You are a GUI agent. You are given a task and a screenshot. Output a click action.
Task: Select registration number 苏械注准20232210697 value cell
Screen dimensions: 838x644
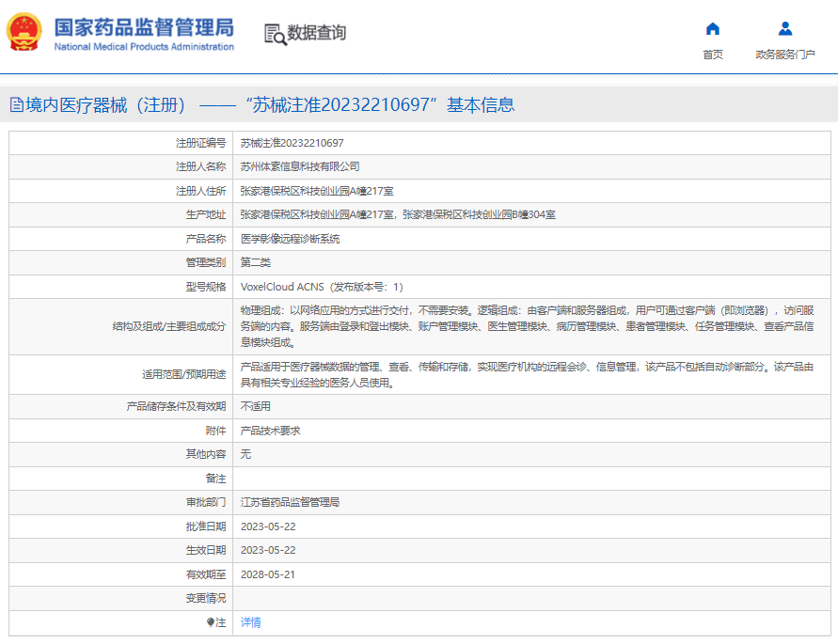(x=531, y=143)
